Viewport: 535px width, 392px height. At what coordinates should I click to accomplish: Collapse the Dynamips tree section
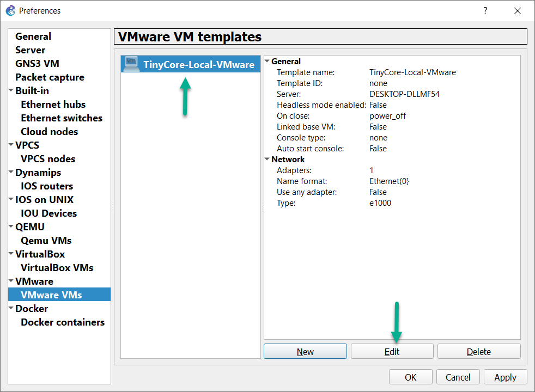point(11,172)
